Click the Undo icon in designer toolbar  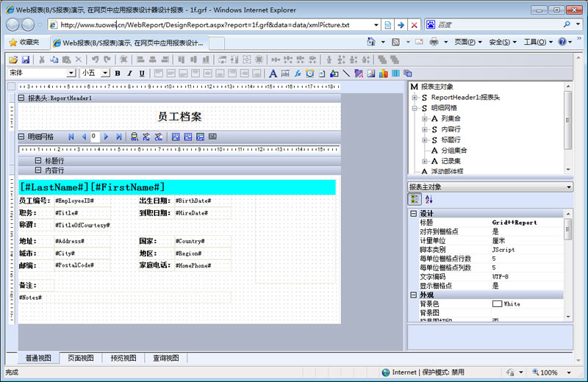(95, 60)
